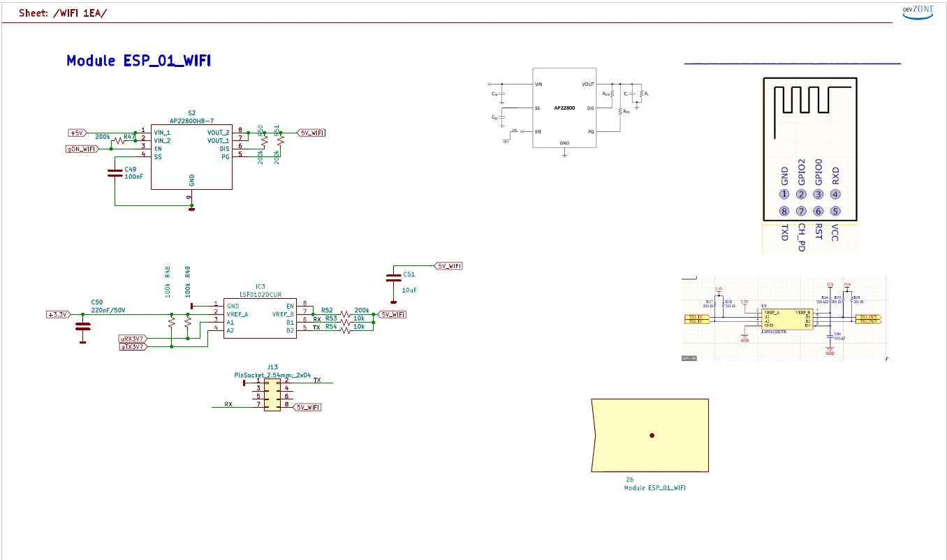Viewport: 947px width, 560px height.
Task: Click the ground symbol below S2 pin 9
Action: (192, 208)
